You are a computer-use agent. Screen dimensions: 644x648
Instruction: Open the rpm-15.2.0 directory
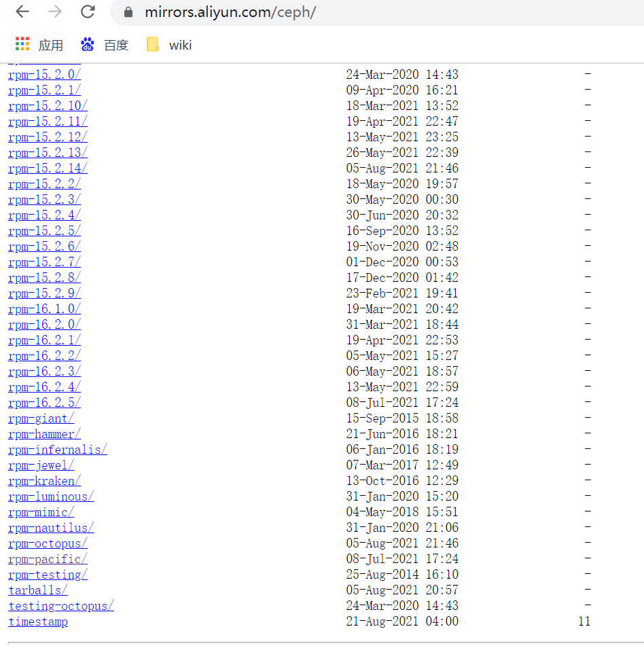tap(44, 74)
